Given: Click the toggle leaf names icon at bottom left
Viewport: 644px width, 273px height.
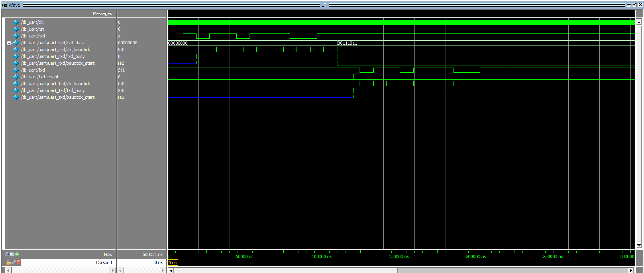Looking at the screenshot, I should point(7,254).
